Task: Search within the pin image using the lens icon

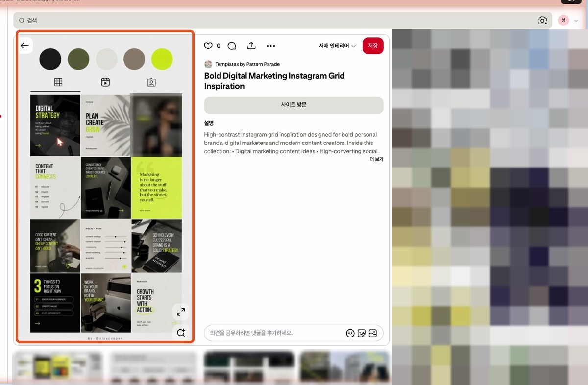Action: (181, 333)
